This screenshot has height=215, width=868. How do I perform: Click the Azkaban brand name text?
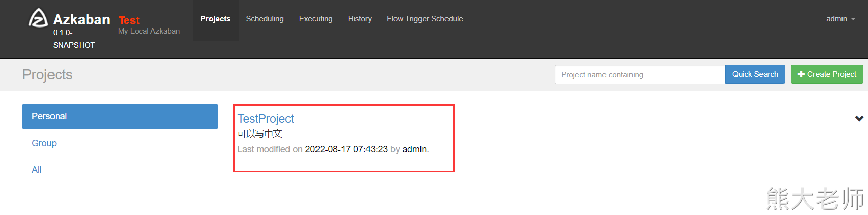pyautogui.click(x=82, y=19)
